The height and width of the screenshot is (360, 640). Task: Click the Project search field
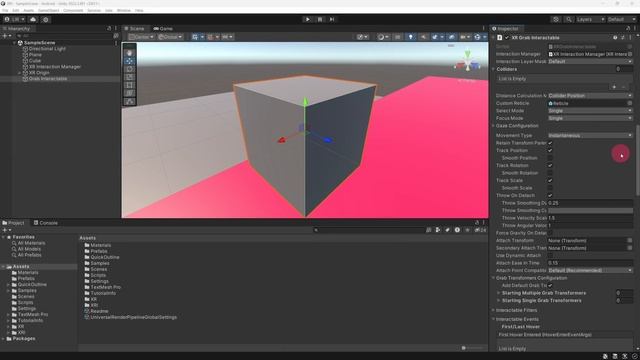[x=369, y=230]
